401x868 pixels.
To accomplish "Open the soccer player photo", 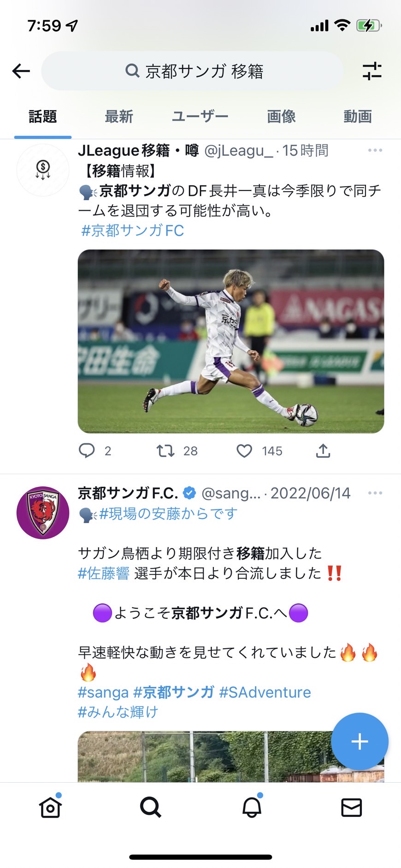I will click(230, 341).
